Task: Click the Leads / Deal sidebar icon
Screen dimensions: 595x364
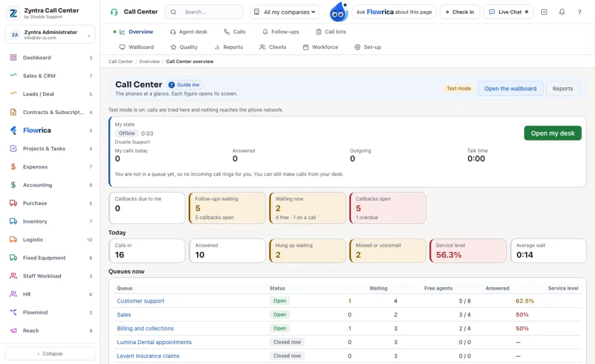Action: click(x=13, y=93)
